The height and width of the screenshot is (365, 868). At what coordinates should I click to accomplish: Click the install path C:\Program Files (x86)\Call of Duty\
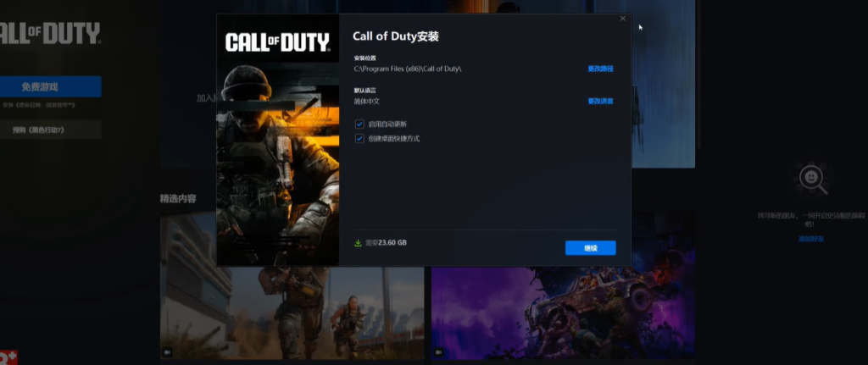point(408,69)
